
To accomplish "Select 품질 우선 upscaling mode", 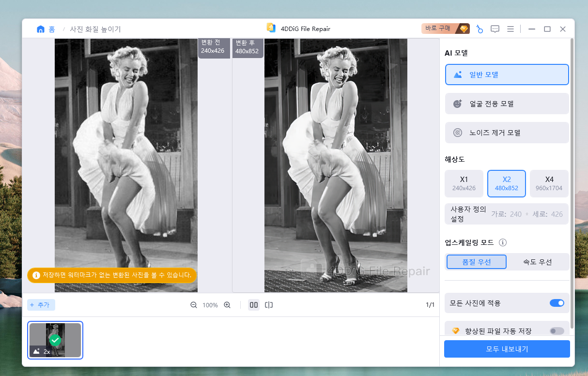I will click(x=477, y=262).
